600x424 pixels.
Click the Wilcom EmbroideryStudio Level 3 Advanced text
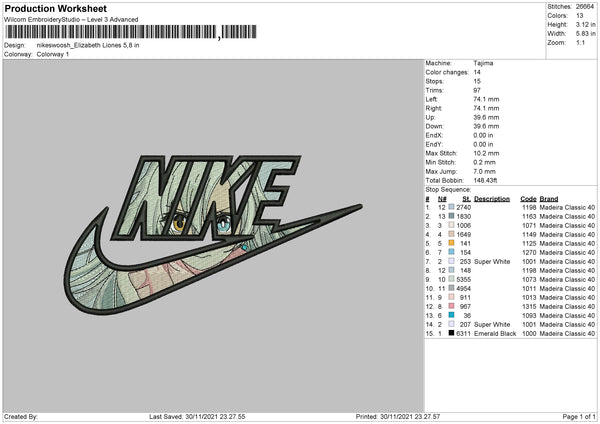71,20
